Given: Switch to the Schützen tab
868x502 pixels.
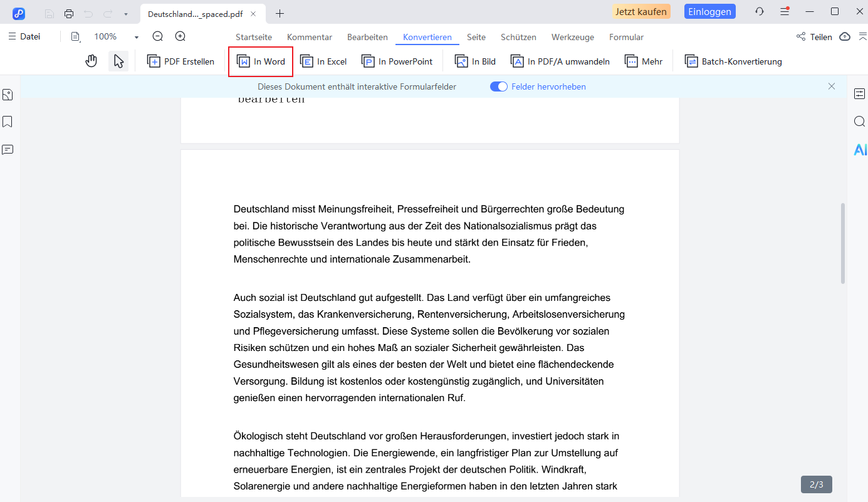Looking at the screenshot, I should coord(518,37).
